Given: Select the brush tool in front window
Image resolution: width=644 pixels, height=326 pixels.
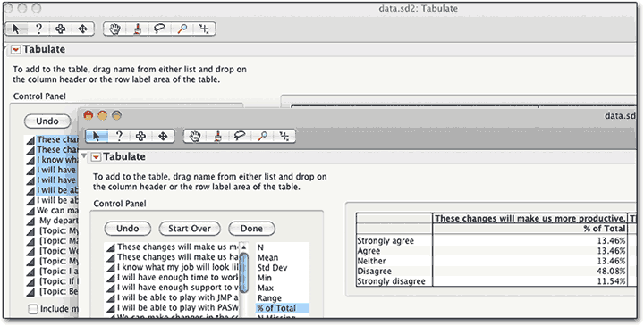Looking at the screenshot, I should pos(217,136).
